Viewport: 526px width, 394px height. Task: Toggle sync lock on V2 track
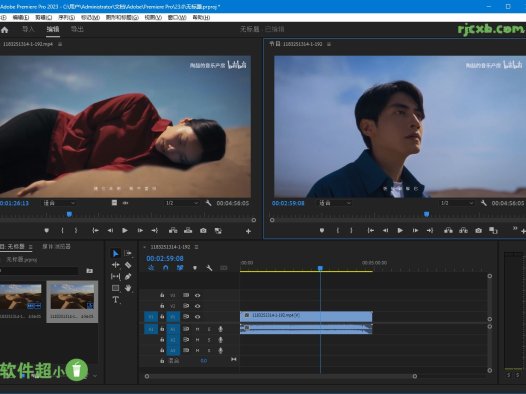186,306
